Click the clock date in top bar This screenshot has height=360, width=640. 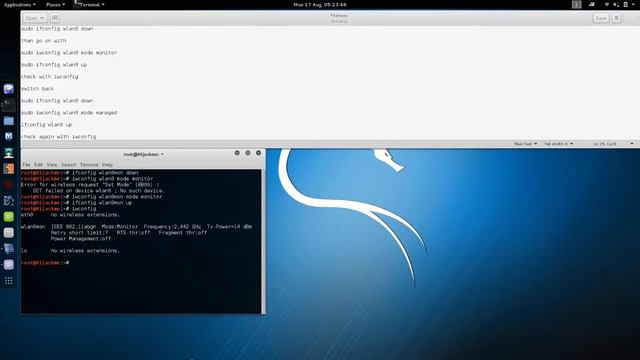coord(320,4)
